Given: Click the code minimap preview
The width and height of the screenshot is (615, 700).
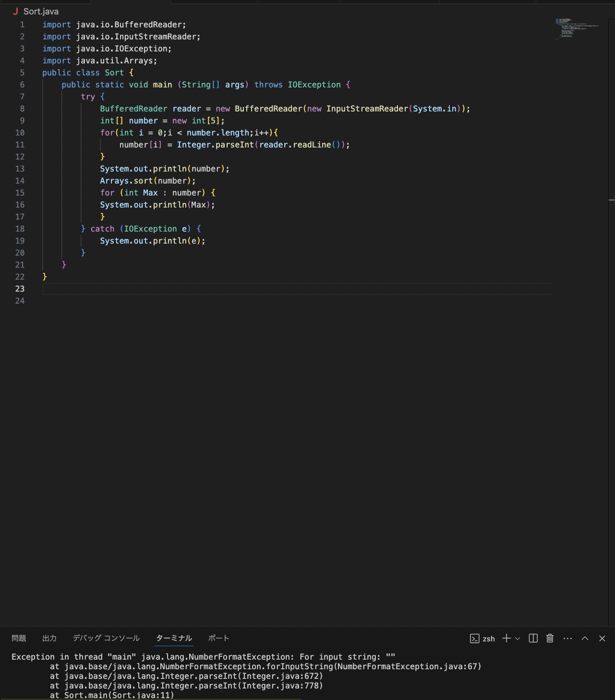Looking at the screenshot, I should pos(577,29).
